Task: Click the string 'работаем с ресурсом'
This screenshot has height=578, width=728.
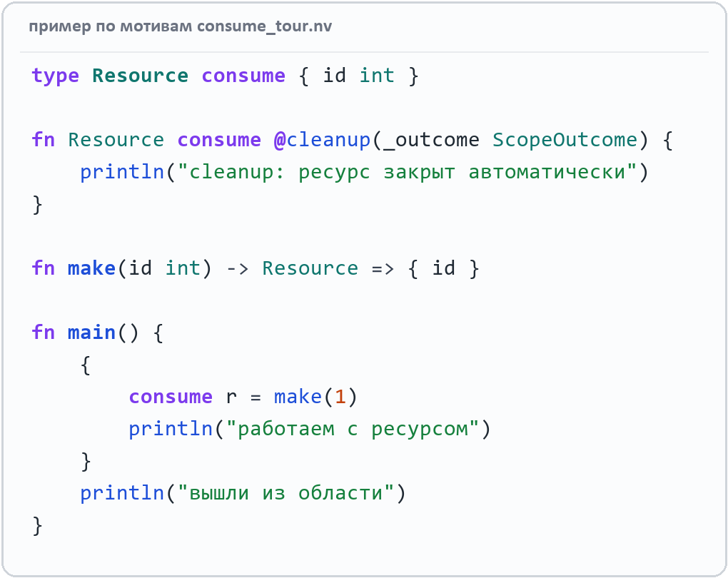Action: (353, 429)
